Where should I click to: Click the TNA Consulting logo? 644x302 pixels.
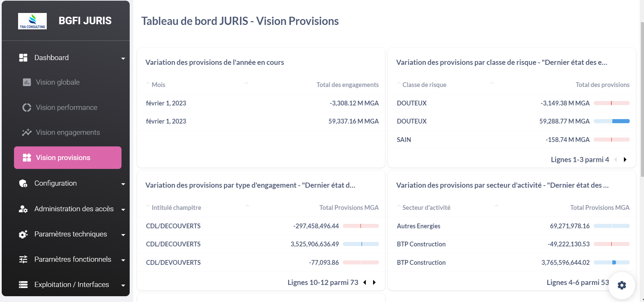[32, 21]
